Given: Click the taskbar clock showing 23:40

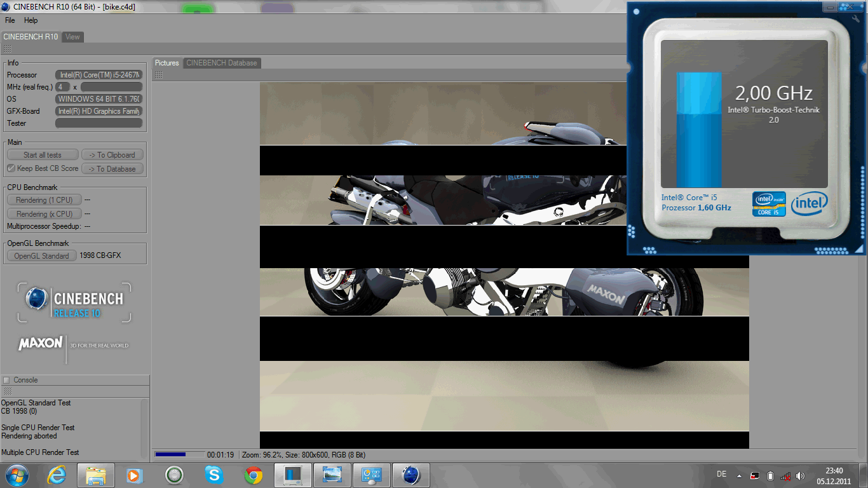Looking at the screenshot, I should 834,475.
